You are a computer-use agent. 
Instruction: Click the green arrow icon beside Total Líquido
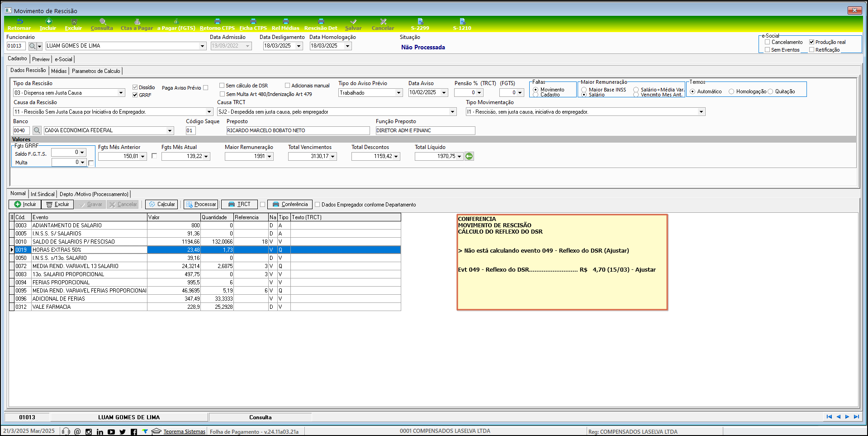469,156
